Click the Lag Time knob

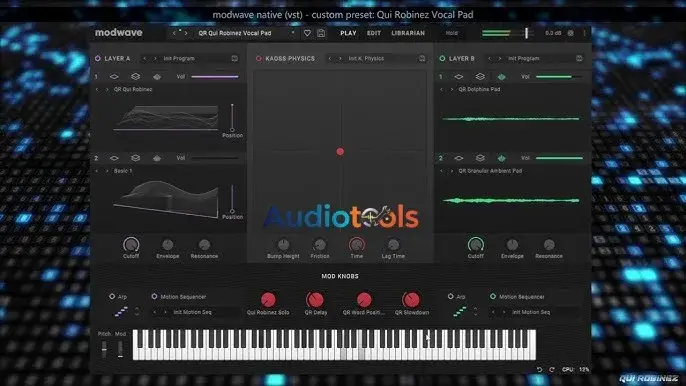click(x=393, y=245)
